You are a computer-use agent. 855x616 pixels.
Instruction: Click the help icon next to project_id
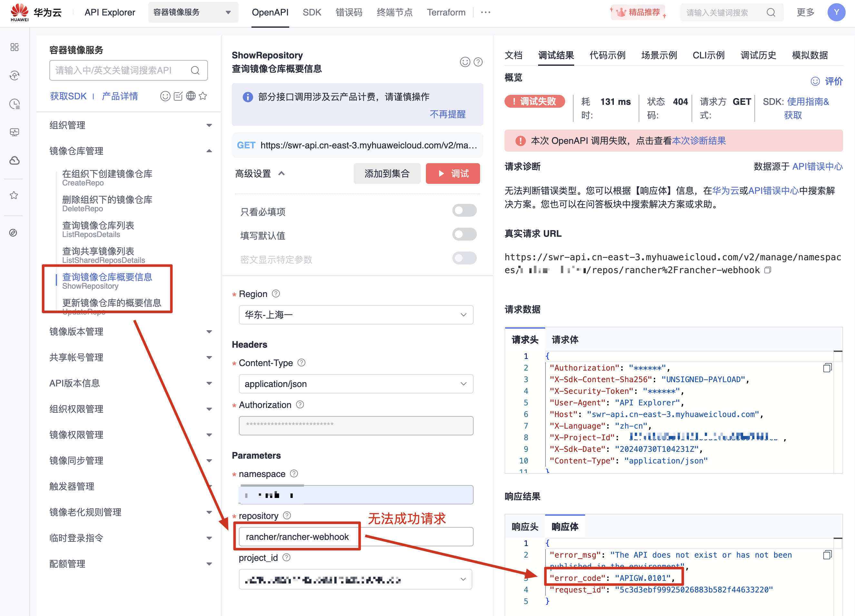[287, 557]
